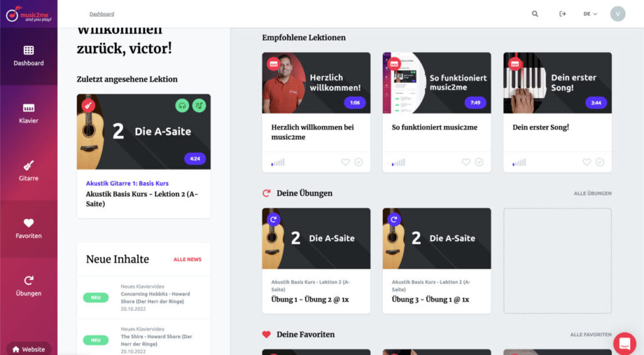This screenshot has width=644, height=355.
Task: Open Klavier section in sidebar
Action: click(28, 114)
